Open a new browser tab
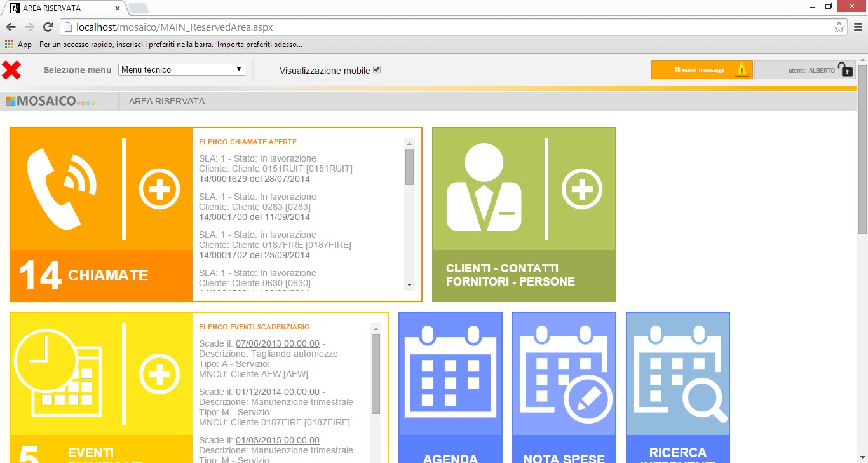Screen dimensions: 868x463 (x=139, y=8)
